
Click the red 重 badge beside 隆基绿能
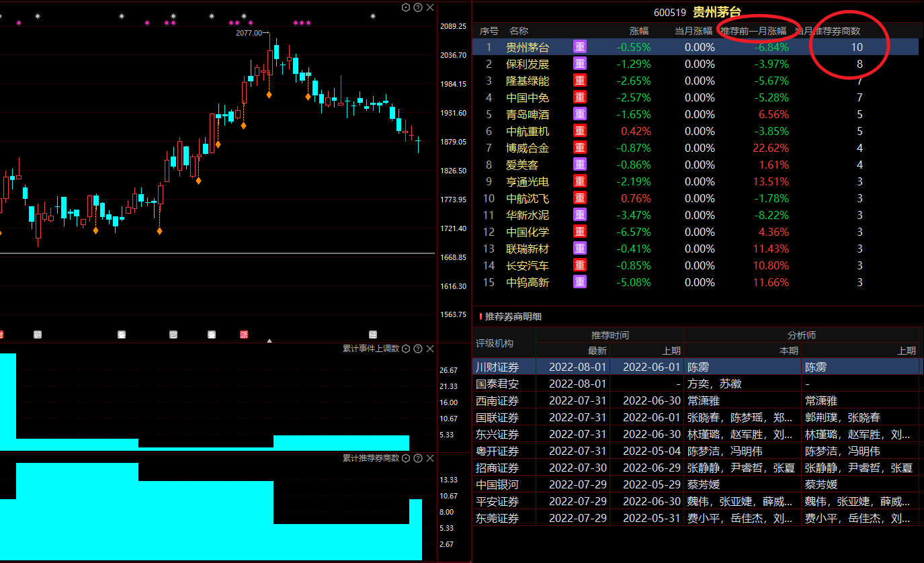pos(580,81)
